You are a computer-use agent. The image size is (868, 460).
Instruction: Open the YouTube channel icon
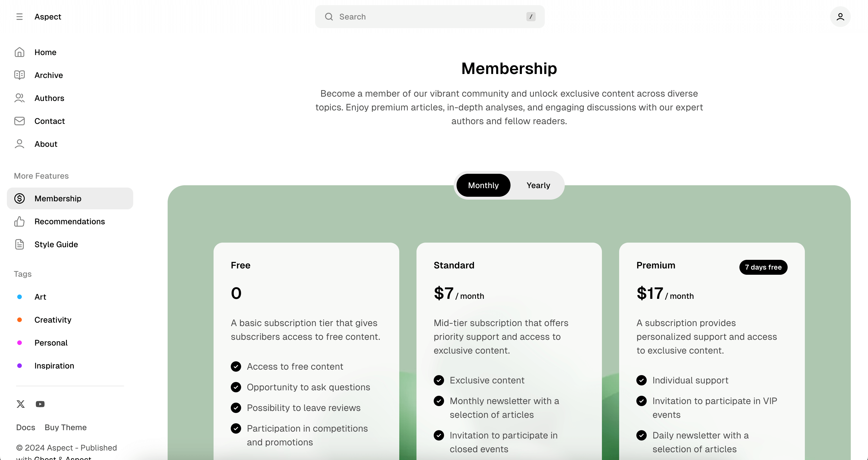tap(40, 404)
